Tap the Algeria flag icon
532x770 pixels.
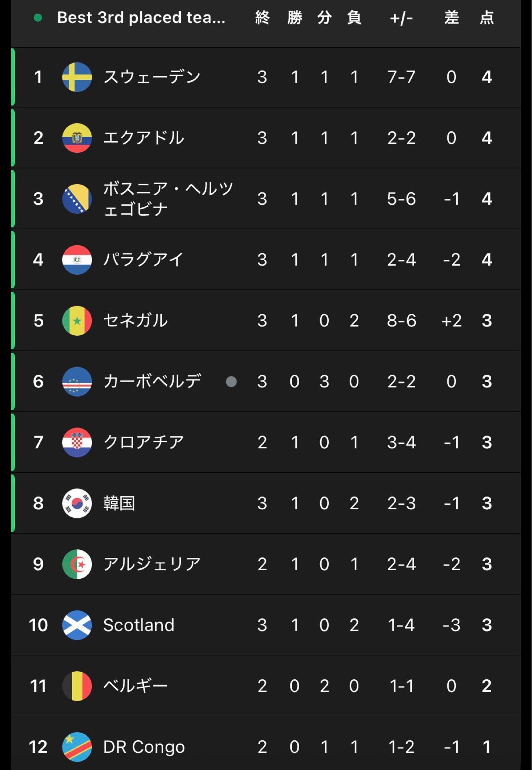77,564
